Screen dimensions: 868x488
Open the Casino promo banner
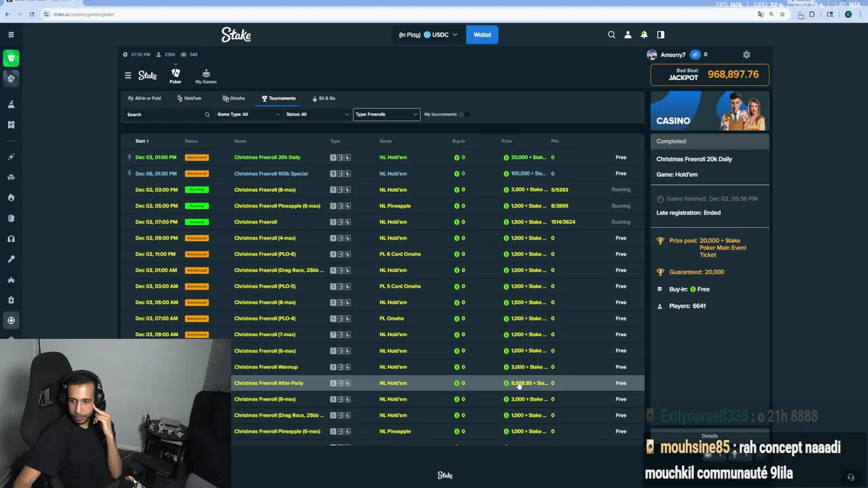tap(710, 110)
